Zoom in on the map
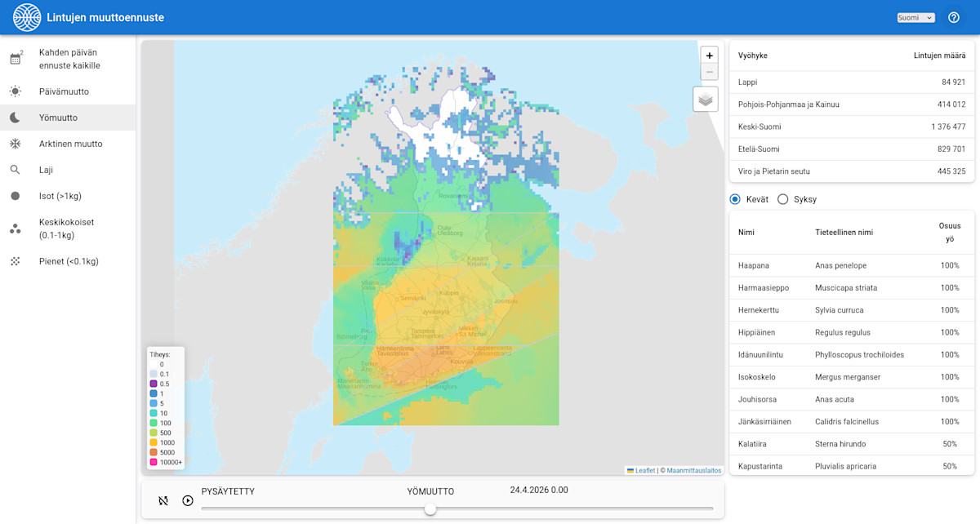 point(709,56)
